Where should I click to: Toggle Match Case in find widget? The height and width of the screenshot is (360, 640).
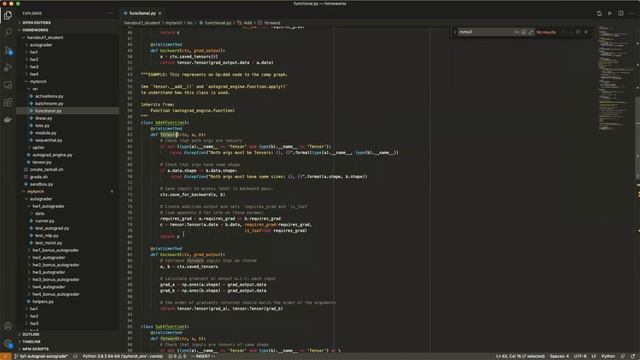click(516, 32)
